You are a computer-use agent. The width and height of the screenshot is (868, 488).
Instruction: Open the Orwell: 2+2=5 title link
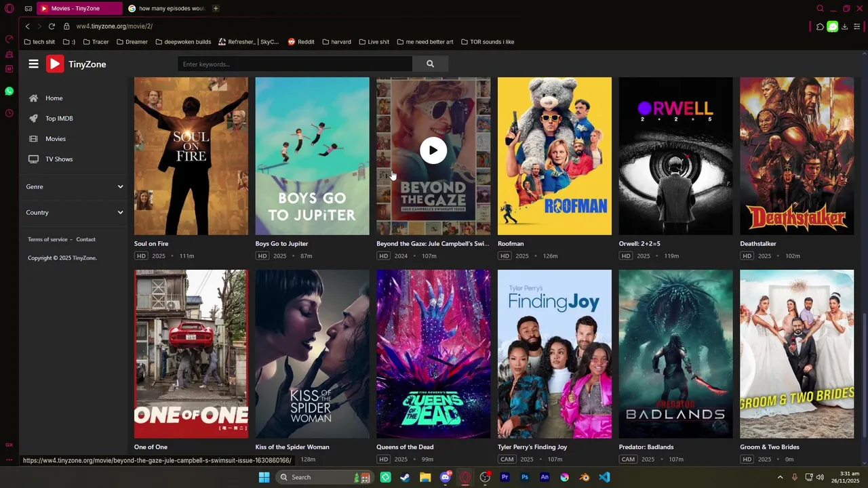(639, 243)
